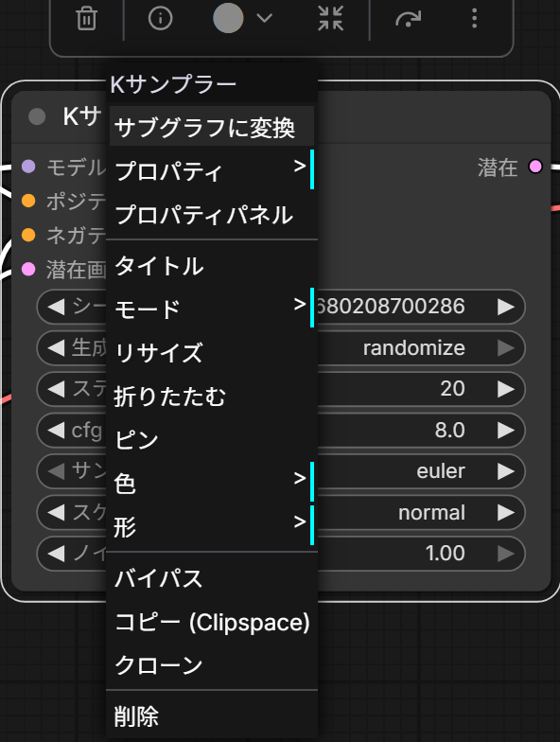Image resolution: width=560 pixels, height=742 pixels.
Task: Open the euler sampler dropdown
Action: click(x=441, y=471)
